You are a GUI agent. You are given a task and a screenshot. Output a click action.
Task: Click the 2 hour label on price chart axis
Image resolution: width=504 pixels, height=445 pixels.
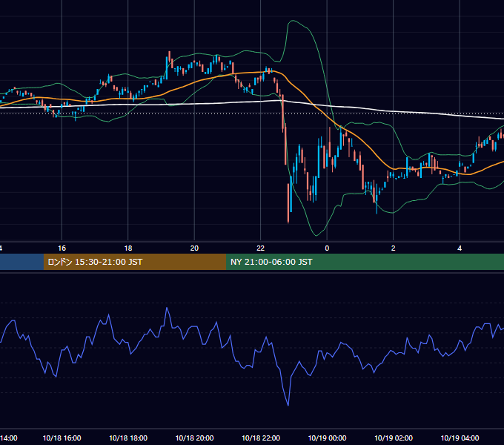(393, 248)
